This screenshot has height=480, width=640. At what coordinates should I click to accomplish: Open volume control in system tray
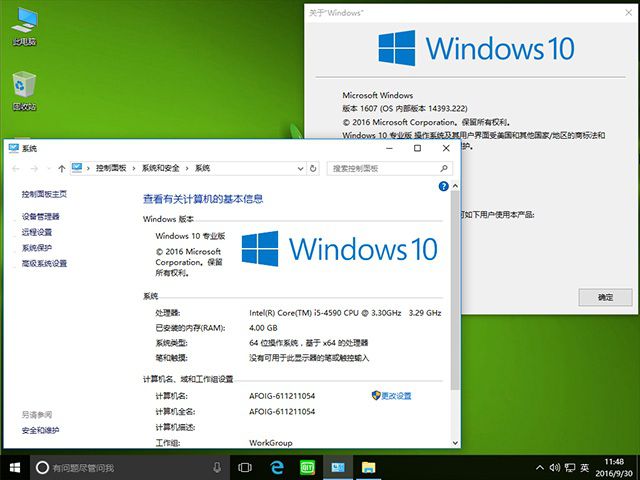(x=555, y=468)
